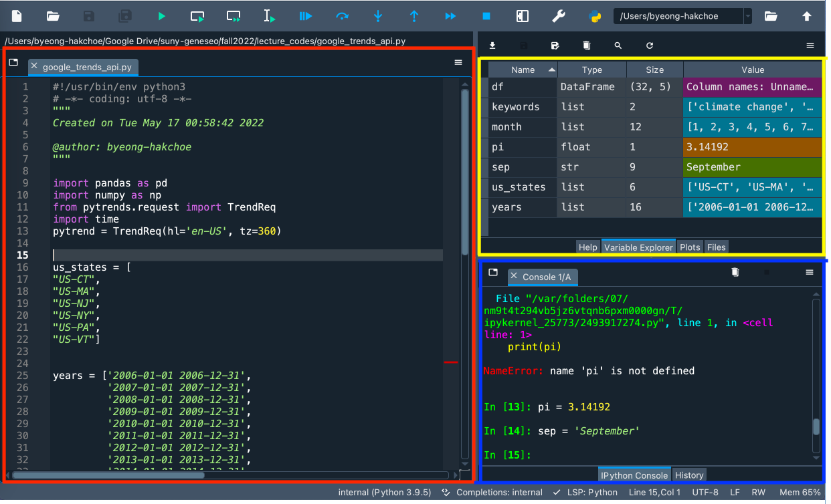The image size is (831, 504).
Task: Expand the working directory dropdown
Action: tap(748, 16)
